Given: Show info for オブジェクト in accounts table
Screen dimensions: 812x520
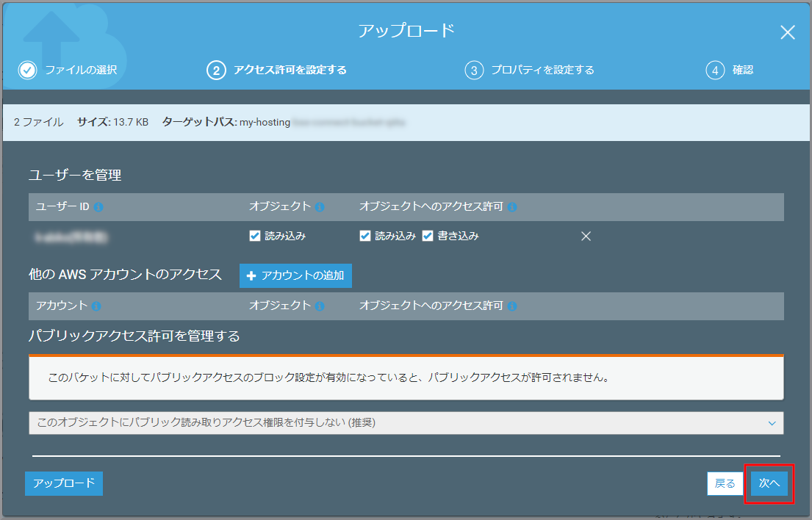Looking at the screenshot, I should pyautogui.click(x=320, y=306).
